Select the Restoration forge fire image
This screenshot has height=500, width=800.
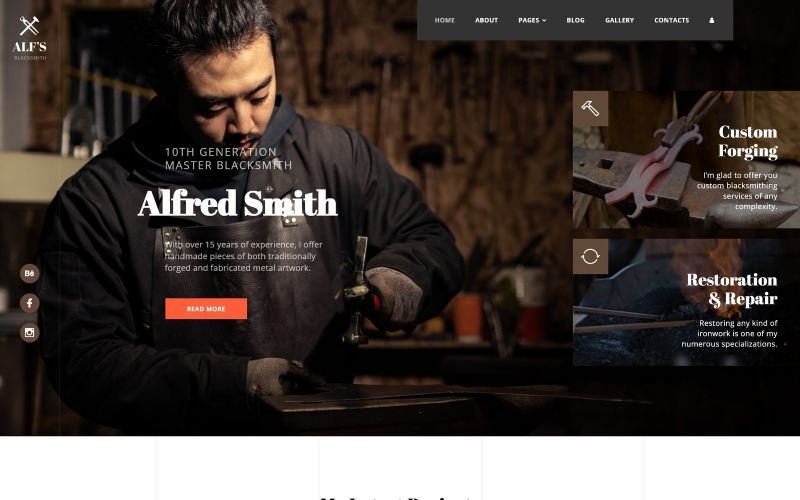686,302
